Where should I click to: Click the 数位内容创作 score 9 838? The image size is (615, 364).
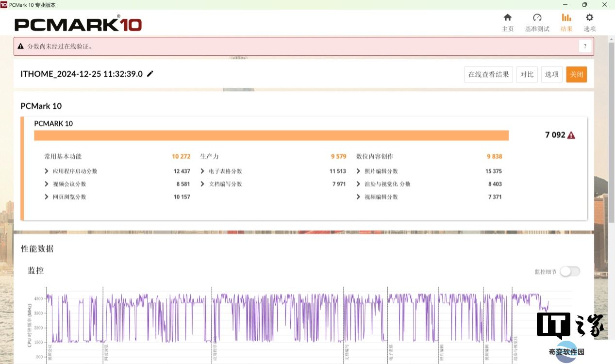tap(495, 156)
